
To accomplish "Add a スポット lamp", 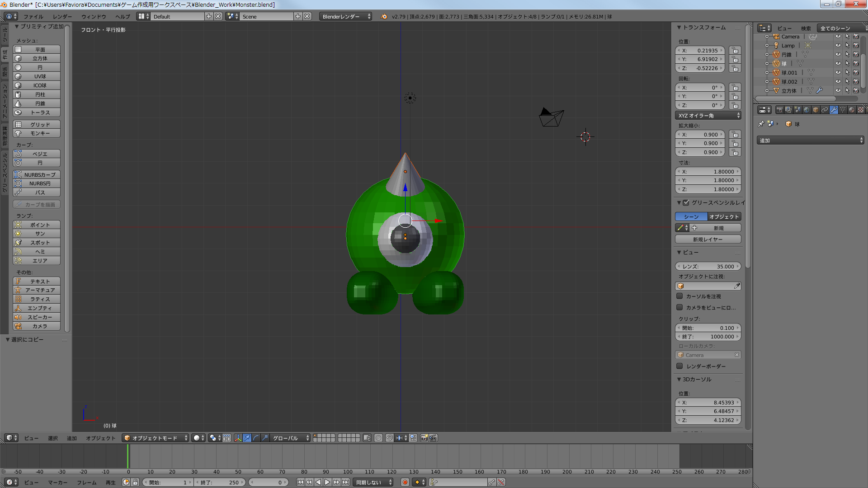I will click(37, 243).
